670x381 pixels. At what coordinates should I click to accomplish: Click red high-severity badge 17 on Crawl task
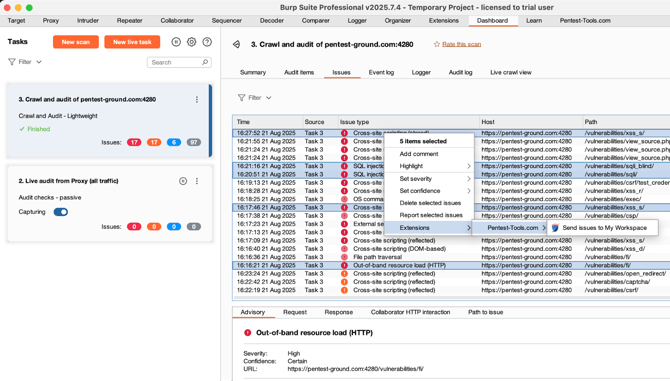coord(134,142)
